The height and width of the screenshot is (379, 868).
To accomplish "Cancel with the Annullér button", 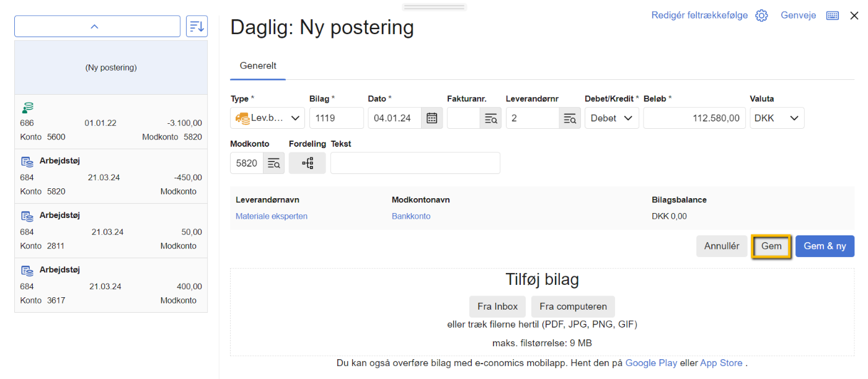I will 722,246.
